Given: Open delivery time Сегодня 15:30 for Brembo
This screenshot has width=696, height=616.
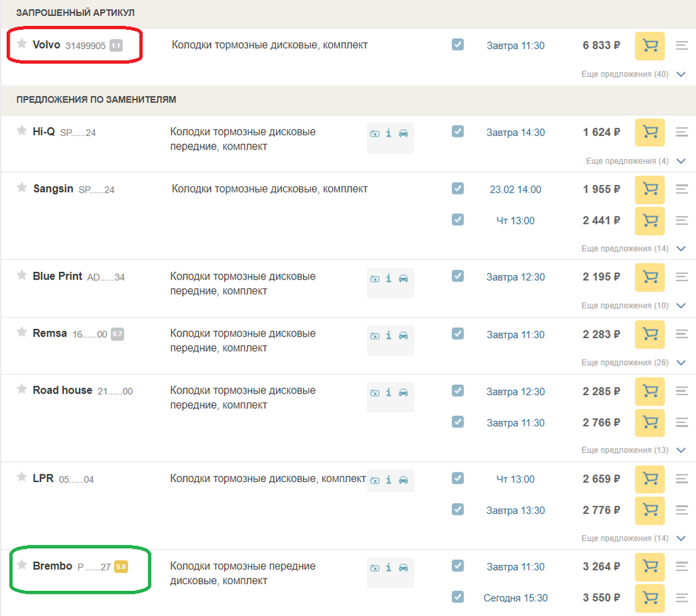Looking at the screenshot, I should click(x=515, y=598).
